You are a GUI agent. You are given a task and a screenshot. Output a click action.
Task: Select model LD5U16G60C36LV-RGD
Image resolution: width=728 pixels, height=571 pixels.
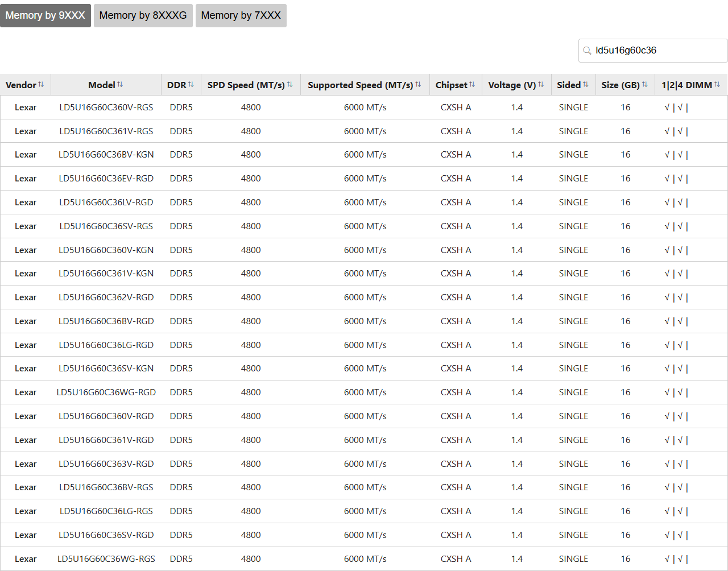(x=106, y=202)
